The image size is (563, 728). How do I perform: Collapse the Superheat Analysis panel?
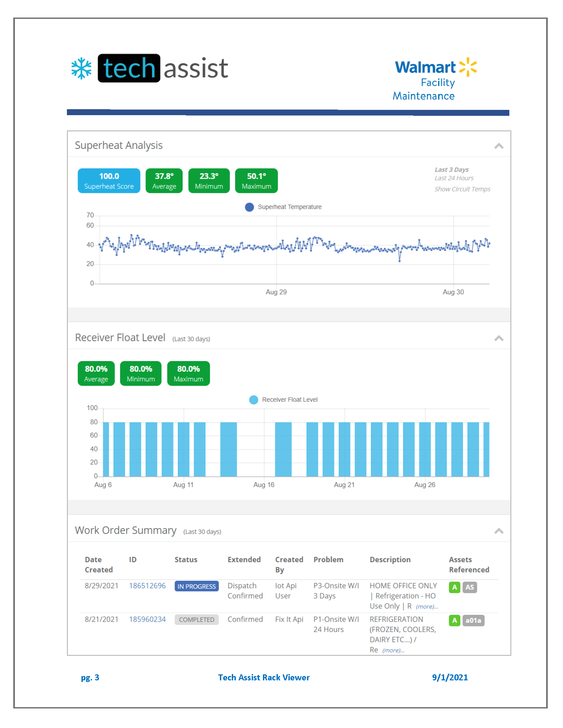(498, 145)
